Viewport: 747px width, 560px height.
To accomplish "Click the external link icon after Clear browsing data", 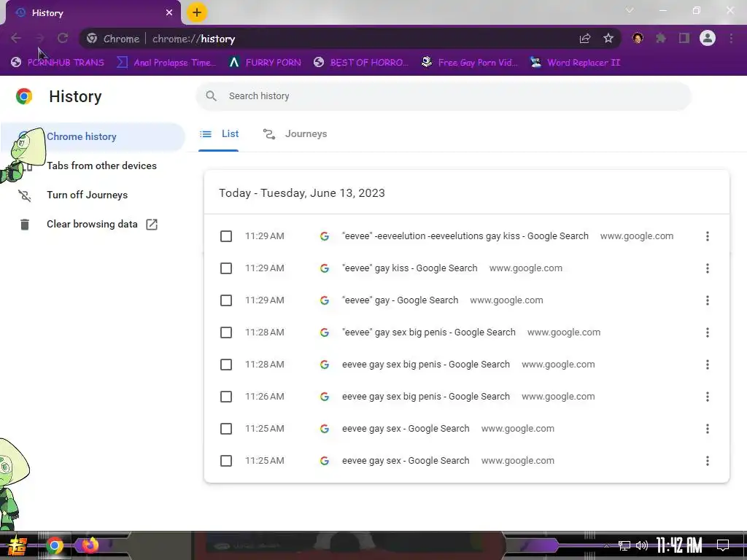I will (x=152, y=225).
